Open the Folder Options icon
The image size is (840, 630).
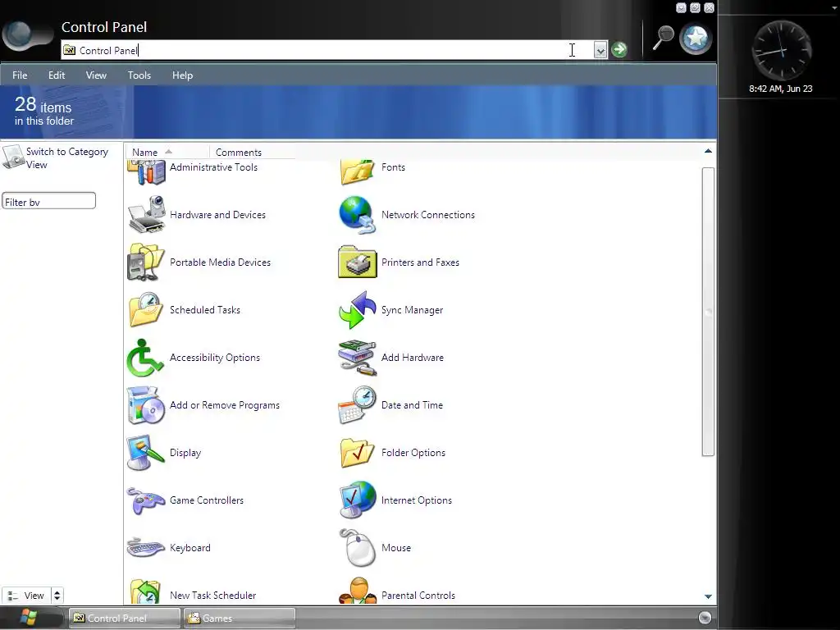coord(358,453)
